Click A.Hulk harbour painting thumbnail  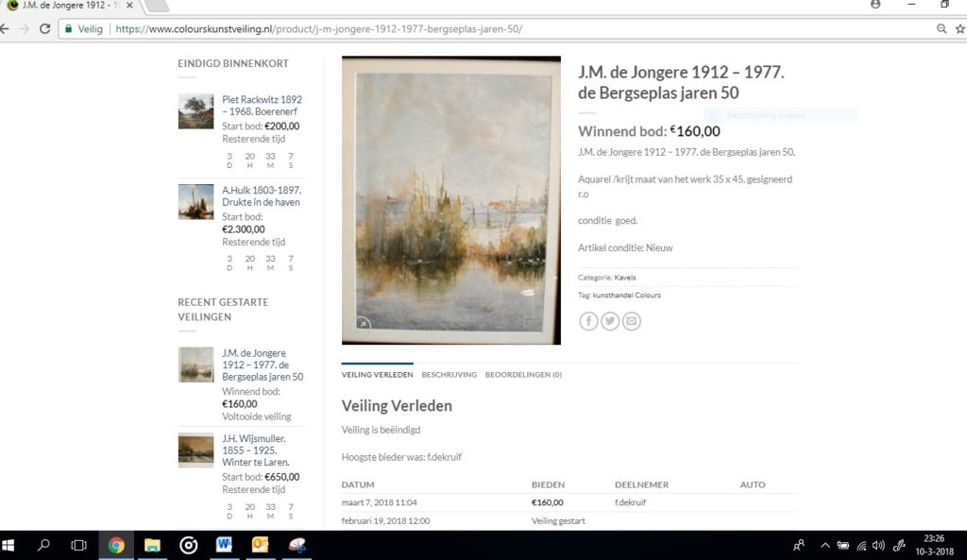[196, 202]
